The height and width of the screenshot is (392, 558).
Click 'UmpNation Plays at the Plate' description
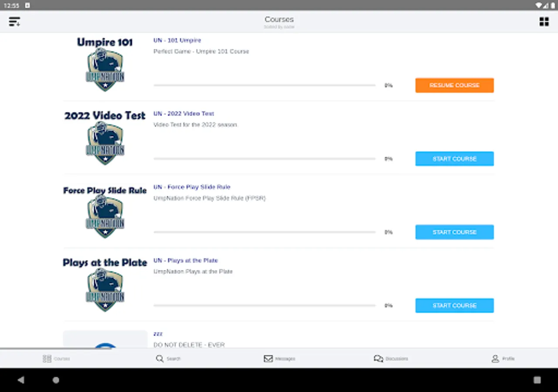(193, 271)
